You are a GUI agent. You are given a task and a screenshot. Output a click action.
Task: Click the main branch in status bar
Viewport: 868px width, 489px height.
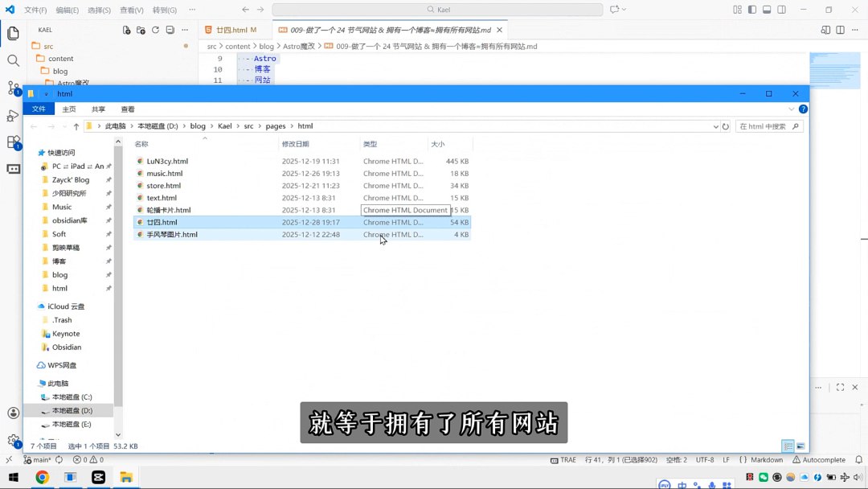[x=37, y=460]
